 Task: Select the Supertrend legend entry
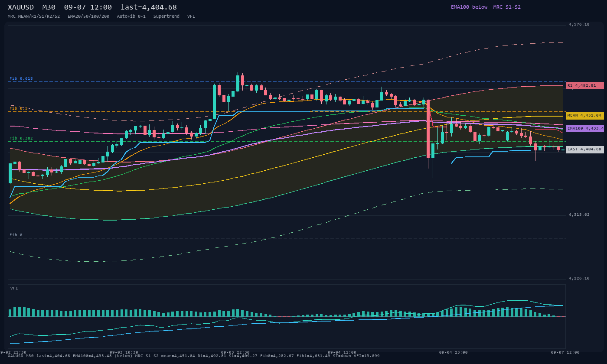tap(166, 16)
